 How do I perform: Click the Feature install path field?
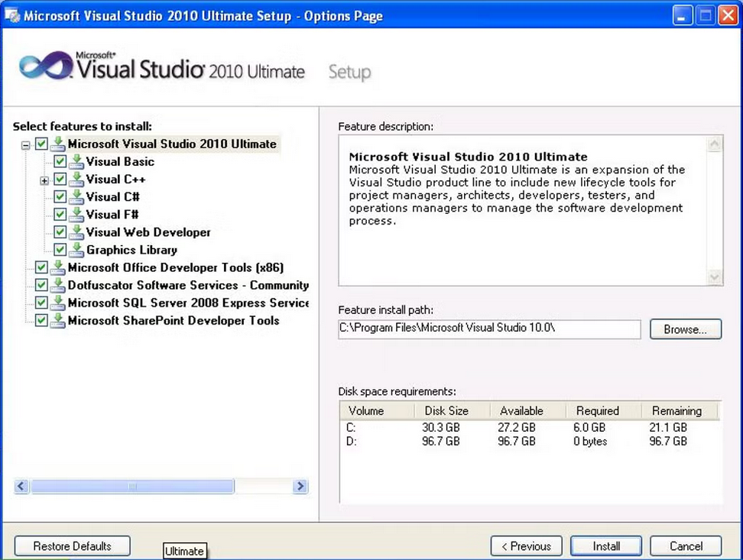click(489, 329)
